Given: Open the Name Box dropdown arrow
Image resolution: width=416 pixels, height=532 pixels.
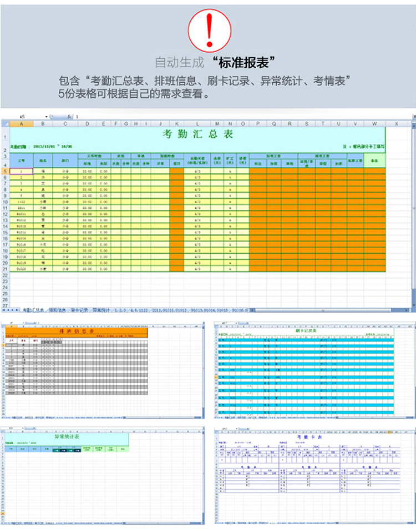Looking at the screenshot, I should point(47,117).
